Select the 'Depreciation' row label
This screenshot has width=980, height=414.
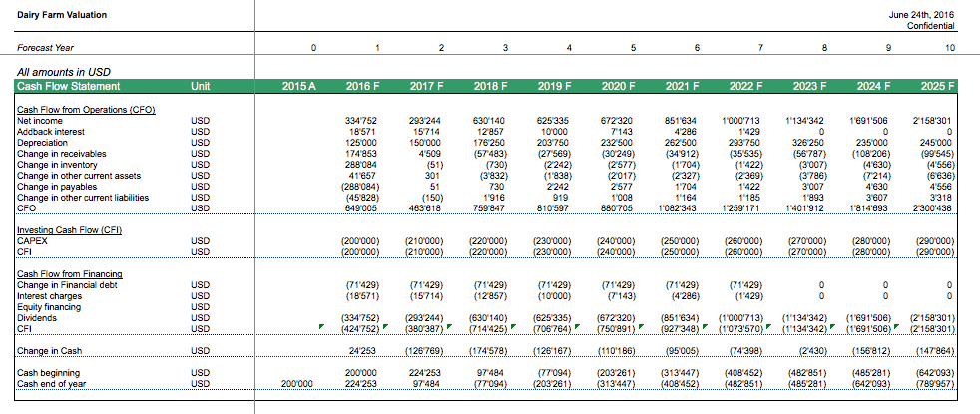coord(42,143)
